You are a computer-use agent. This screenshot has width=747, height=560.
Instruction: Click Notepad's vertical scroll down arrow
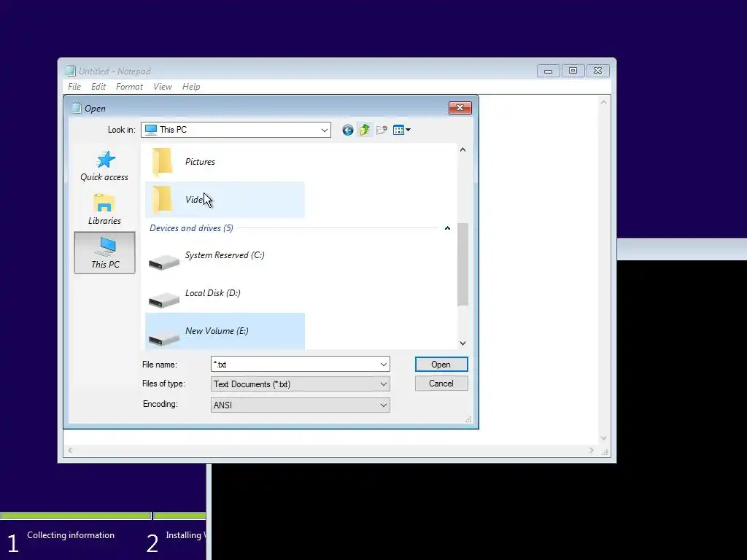point(603,438)
